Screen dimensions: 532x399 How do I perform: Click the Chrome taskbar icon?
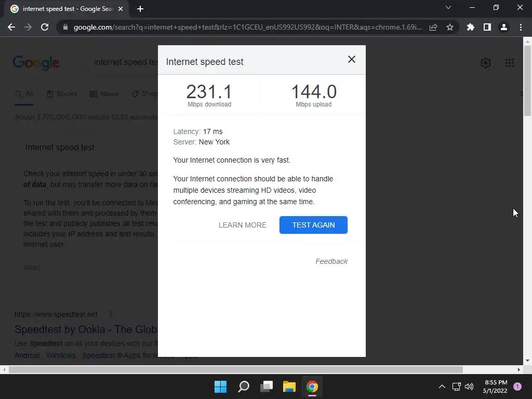point(312,387)
